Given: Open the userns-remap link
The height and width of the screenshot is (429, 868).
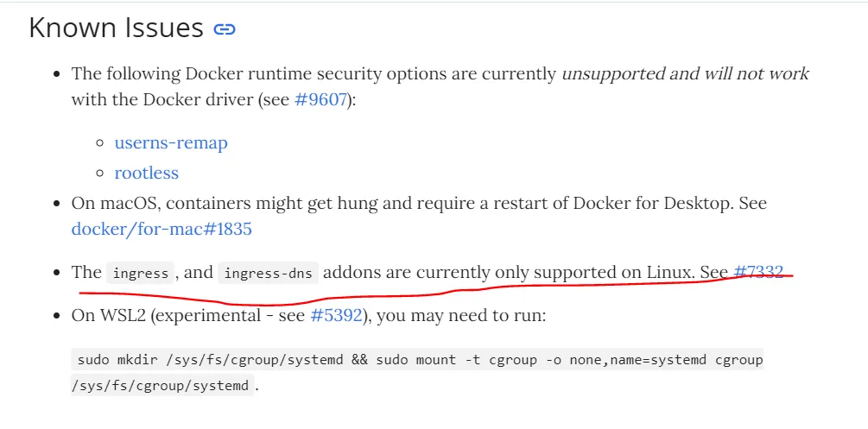Looking at the screenshot, I should (171, 142).
